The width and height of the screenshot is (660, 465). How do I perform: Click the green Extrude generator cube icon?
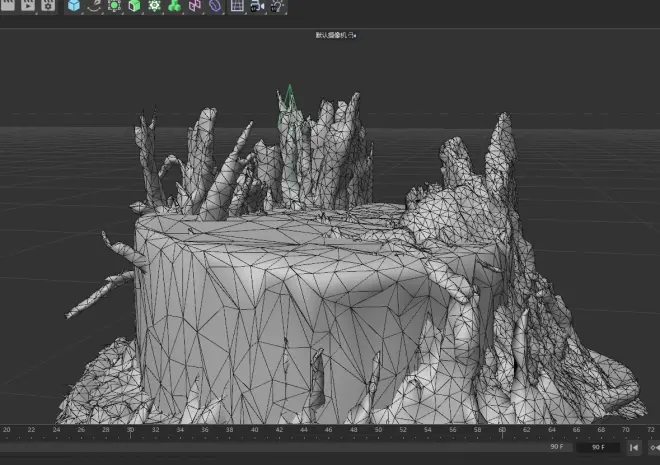point(134,6)
